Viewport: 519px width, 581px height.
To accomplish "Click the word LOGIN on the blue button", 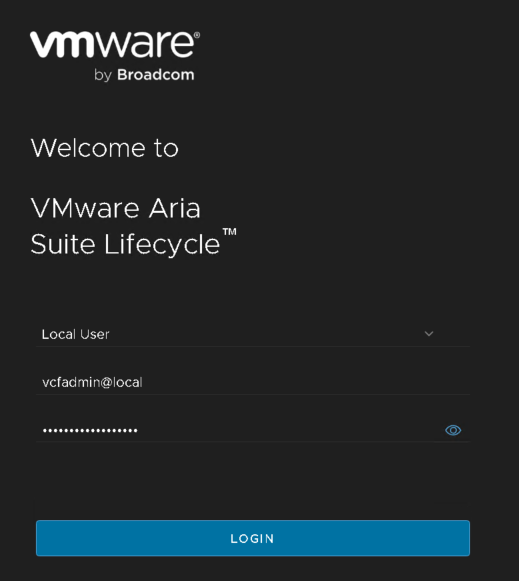I will [252, 538].
